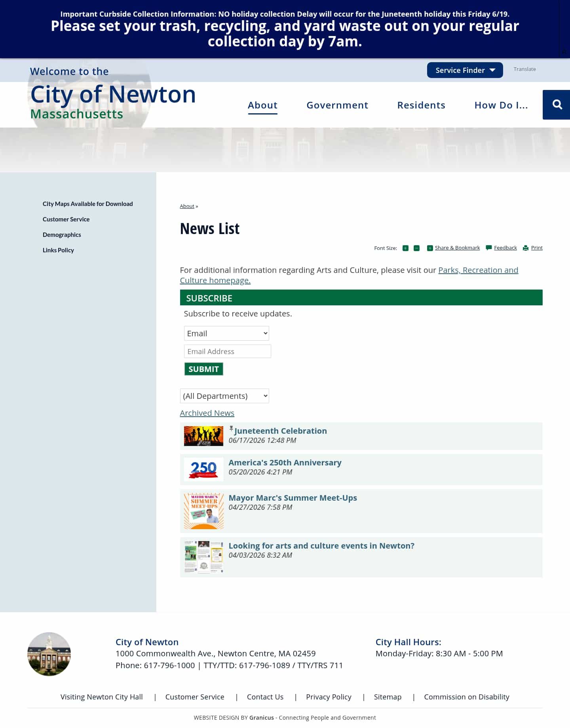This screenshot has height=728, width=570.
Task: Click the City Hall circular footer logo
Action: [x=49, y=654]
